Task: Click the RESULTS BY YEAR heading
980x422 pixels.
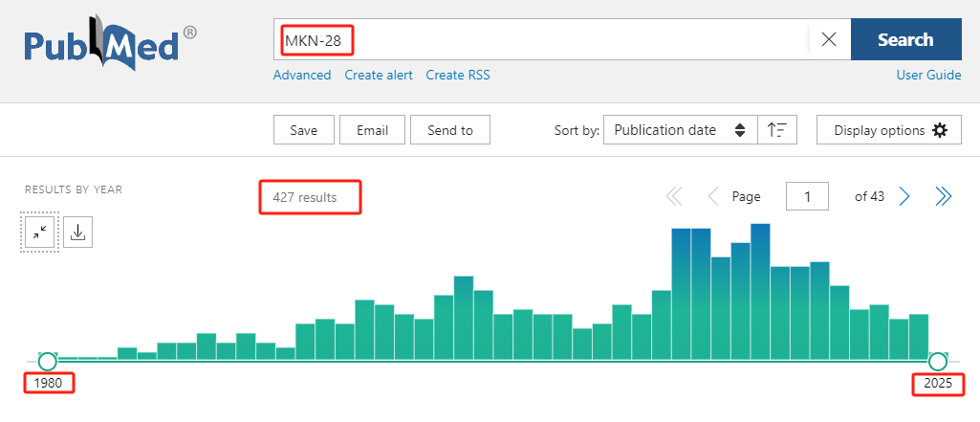Action: point(74,189)
